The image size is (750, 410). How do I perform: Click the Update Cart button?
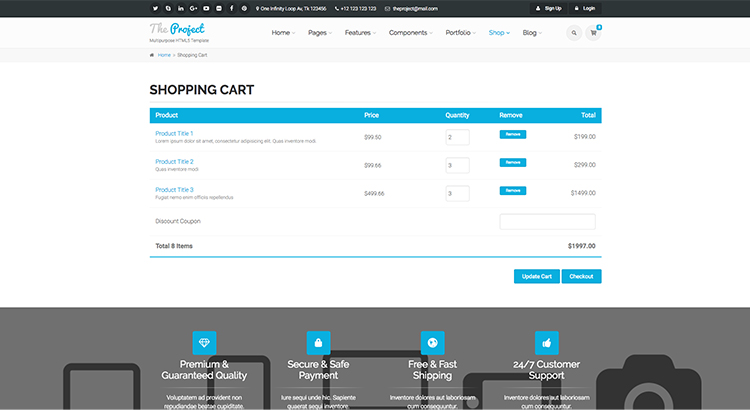[x=536, y=276]
